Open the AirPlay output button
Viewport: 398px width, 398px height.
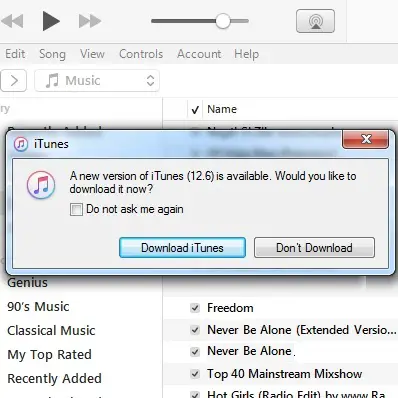click(315, 21)
